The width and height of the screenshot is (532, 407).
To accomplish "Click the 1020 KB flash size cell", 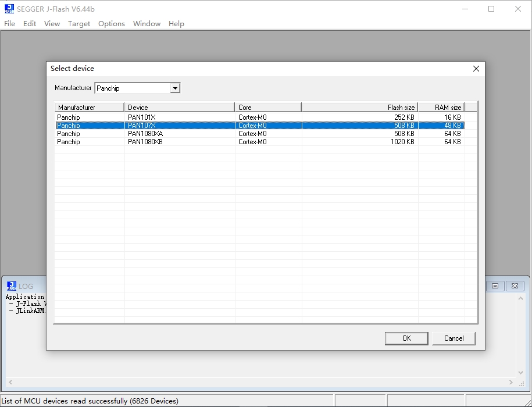I will click(x=402, y=142).
